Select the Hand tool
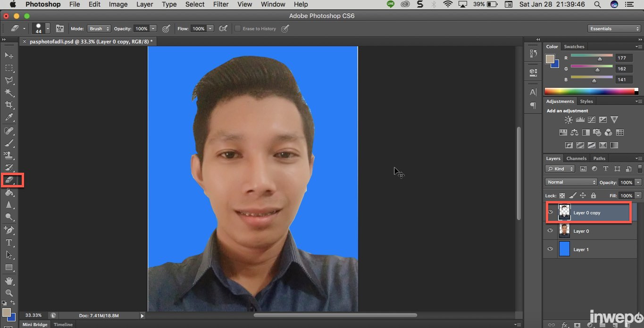 [9, 281]
